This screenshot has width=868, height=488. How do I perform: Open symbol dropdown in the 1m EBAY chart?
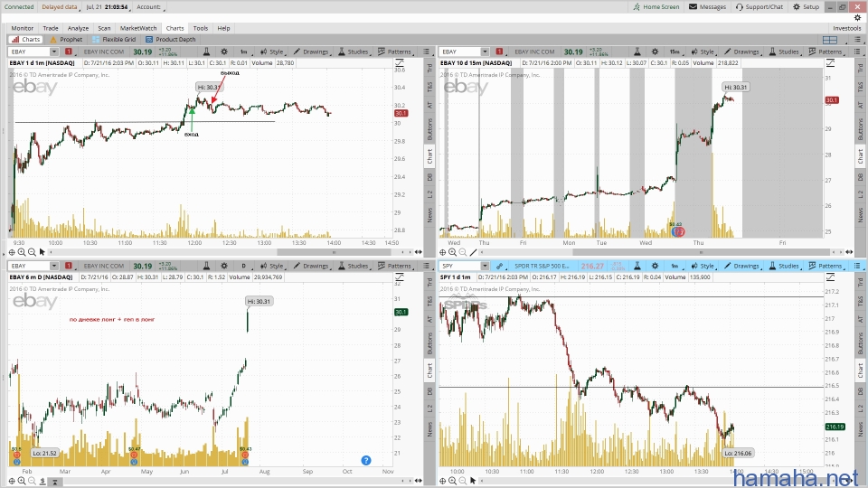pos(53,52)
